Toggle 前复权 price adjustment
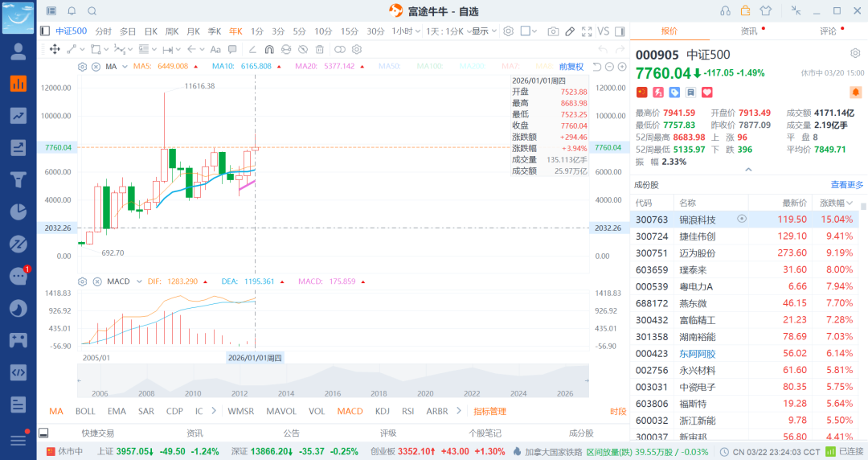This screenshot has width=868, height=460. tap(571, 67)
